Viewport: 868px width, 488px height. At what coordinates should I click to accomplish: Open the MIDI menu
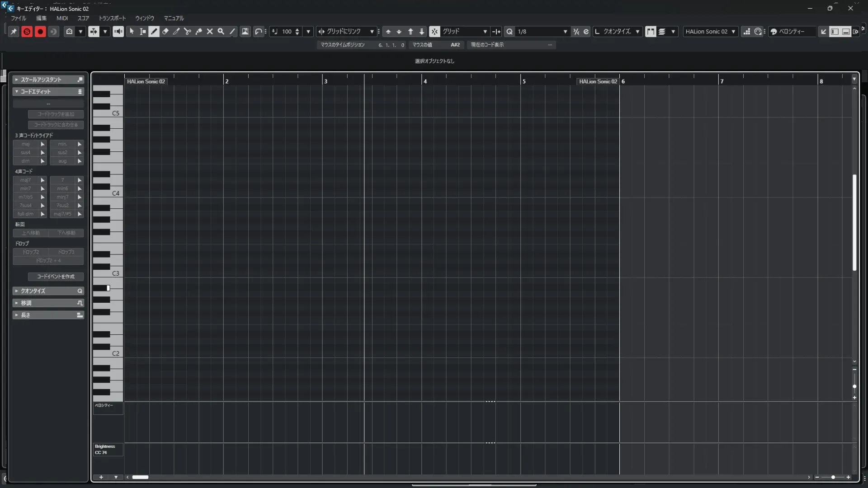(x=62, y=19)
